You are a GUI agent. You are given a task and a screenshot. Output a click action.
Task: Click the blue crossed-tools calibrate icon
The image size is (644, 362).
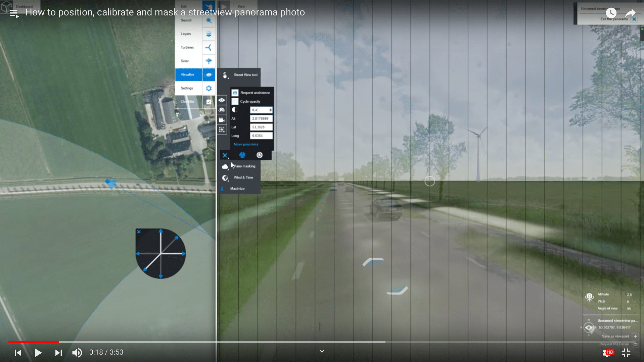point(225,155)
